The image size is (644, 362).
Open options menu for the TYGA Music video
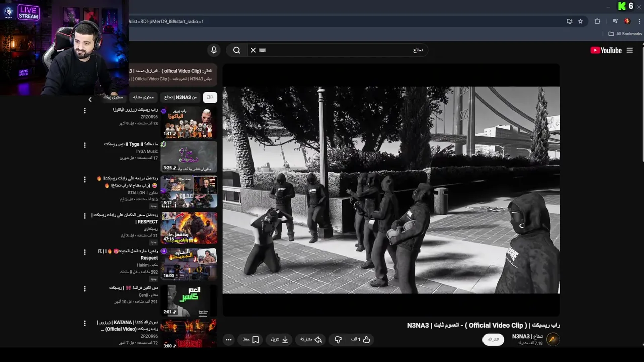coord(85,145)
